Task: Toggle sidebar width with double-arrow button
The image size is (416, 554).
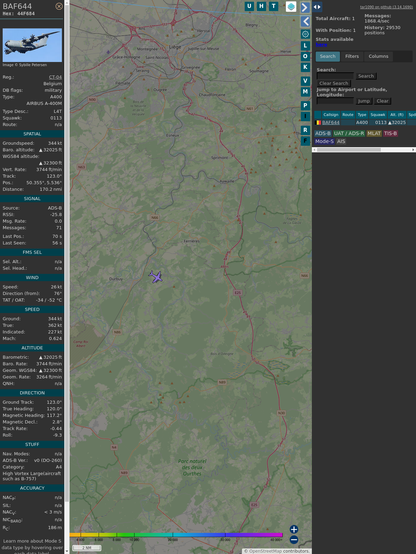Action: click(317, 7)
